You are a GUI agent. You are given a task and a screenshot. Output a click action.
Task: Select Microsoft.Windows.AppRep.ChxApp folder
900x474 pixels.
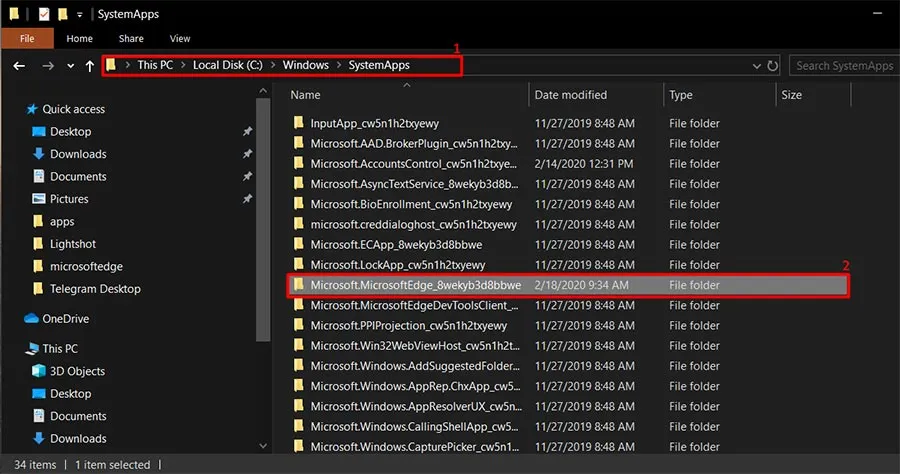[415, 386]
